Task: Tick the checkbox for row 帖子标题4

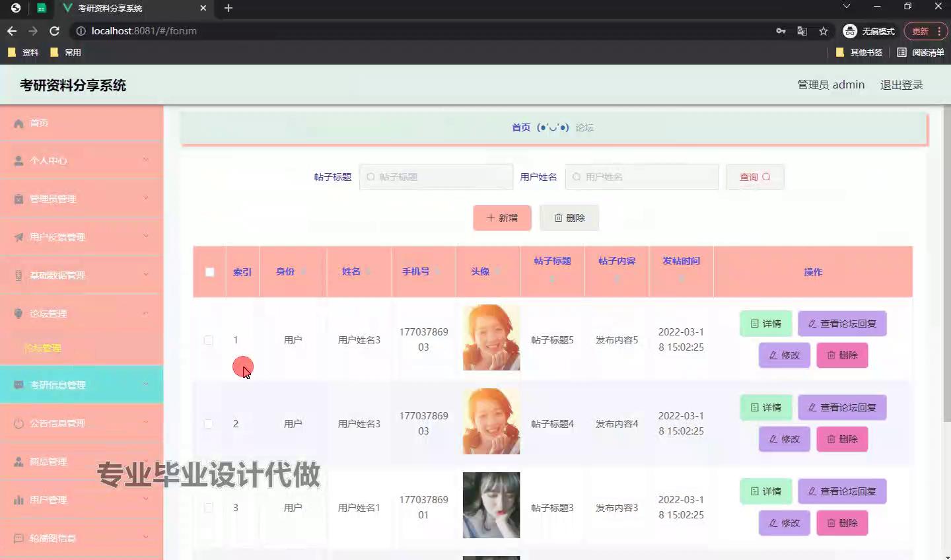Action: click(x=209, y=424)
